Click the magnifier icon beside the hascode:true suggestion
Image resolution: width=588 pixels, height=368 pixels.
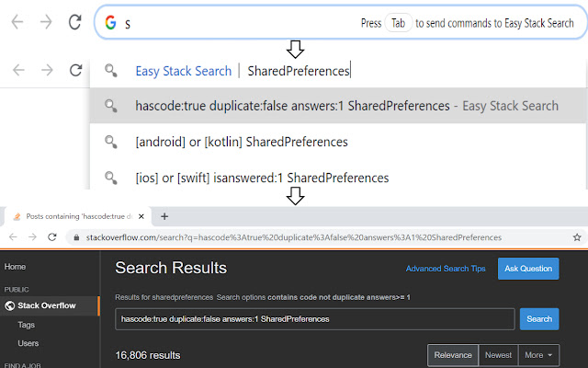click(110, 106)
